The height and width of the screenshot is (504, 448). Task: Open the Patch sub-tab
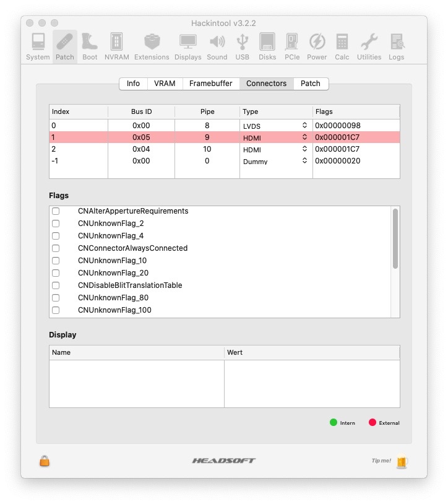[311, 84]
